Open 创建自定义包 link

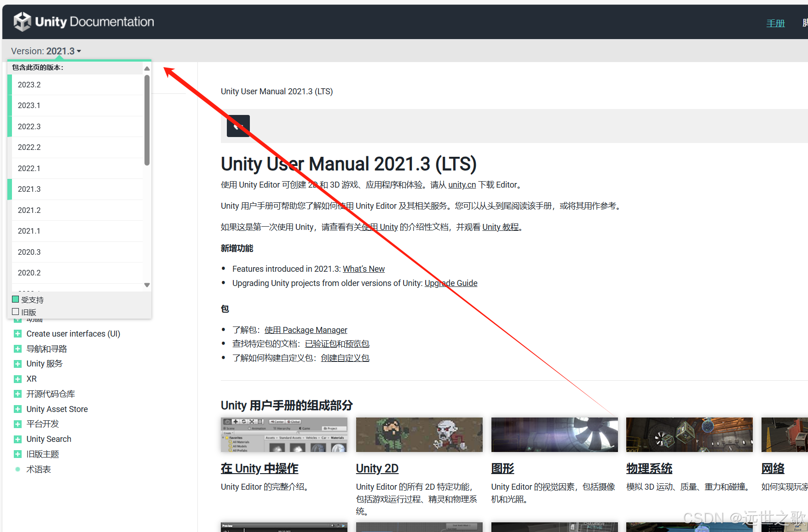tap(345, 358)
